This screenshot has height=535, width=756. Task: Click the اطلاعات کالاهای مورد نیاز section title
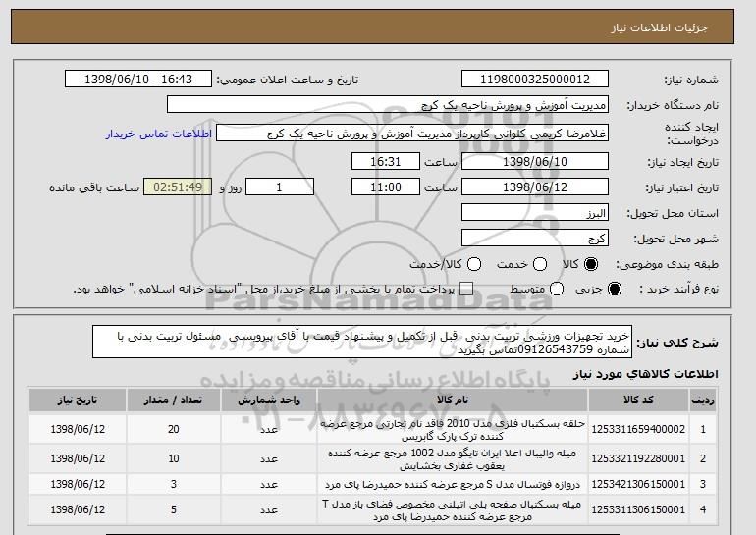pos(646,374)
